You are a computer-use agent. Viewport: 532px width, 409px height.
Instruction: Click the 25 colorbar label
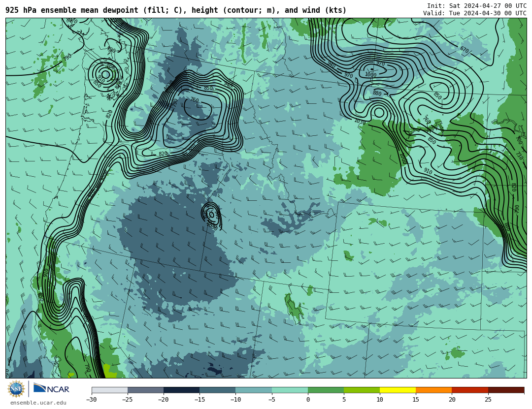point(488,400)
